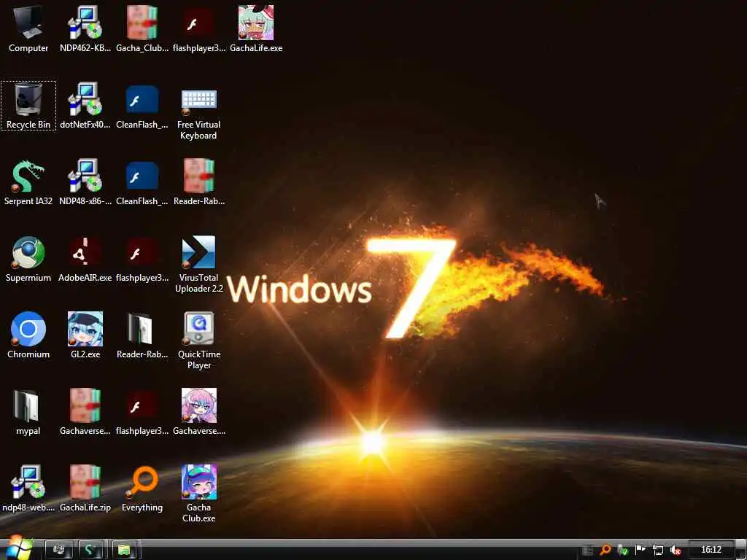Open the GL2.exe game icon
Viewport: 747px width, 560px height.
[85, 335]
